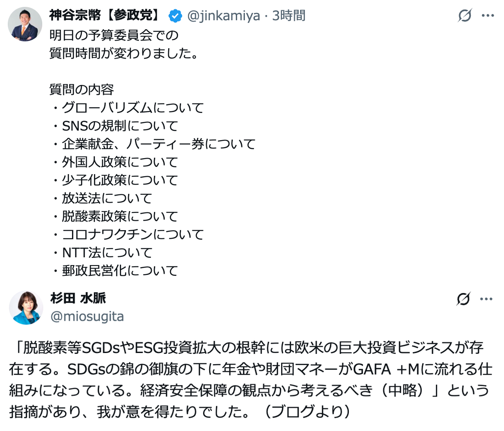Open 神谷宗幣's profile picture
This screenshot has height=431, width=504.
[x=25, y=24]
